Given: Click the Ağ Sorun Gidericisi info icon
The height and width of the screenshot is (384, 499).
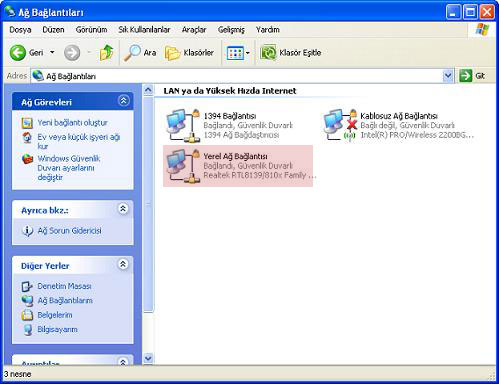Looking at the screenshot, I should tap(27, 231).
